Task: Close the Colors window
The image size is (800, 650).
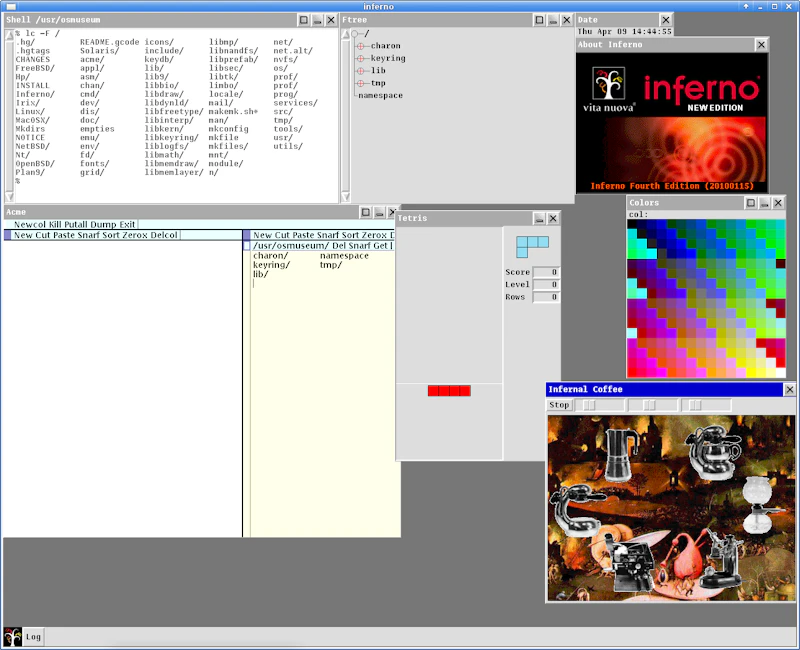Action: [778, 203]
